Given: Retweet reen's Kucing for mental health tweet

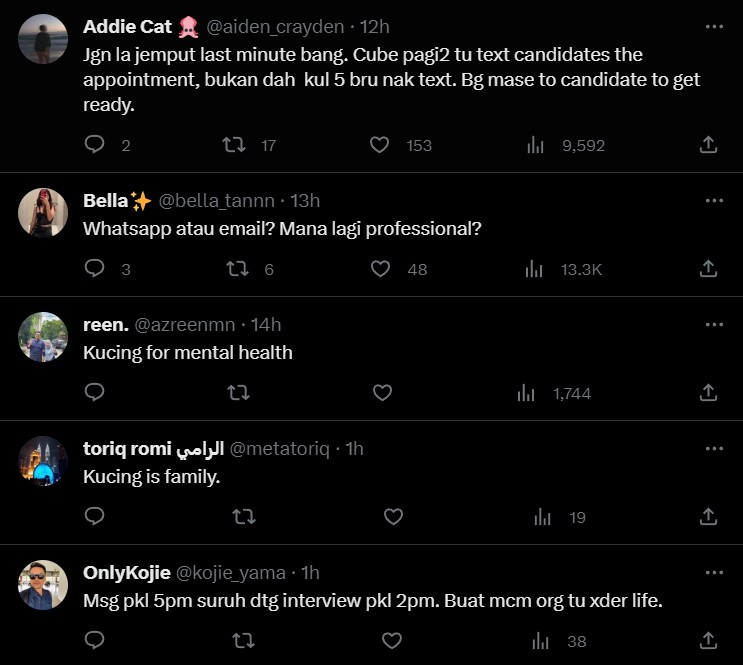Looking at the screenshot, I should tap(238, 393).
